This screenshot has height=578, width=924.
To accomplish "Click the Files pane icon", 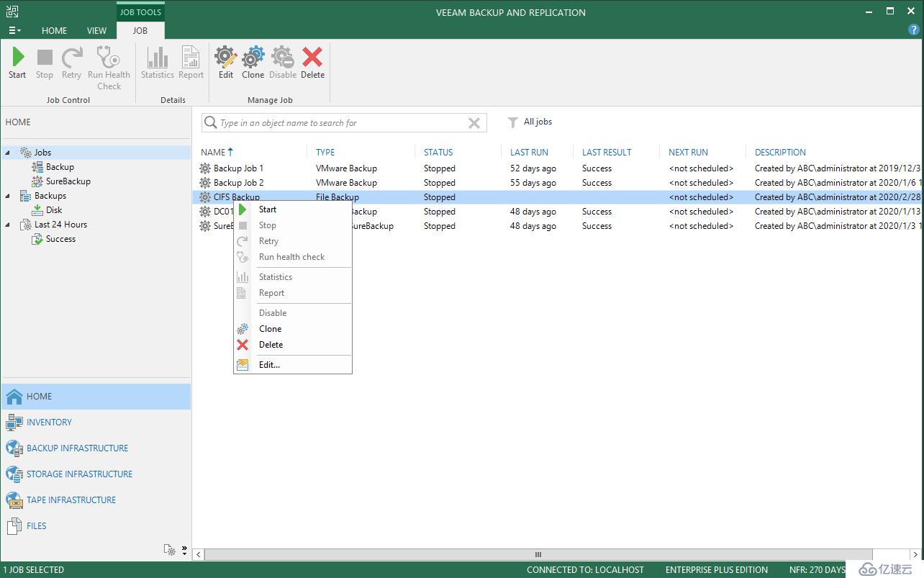I will pos(14,526).
